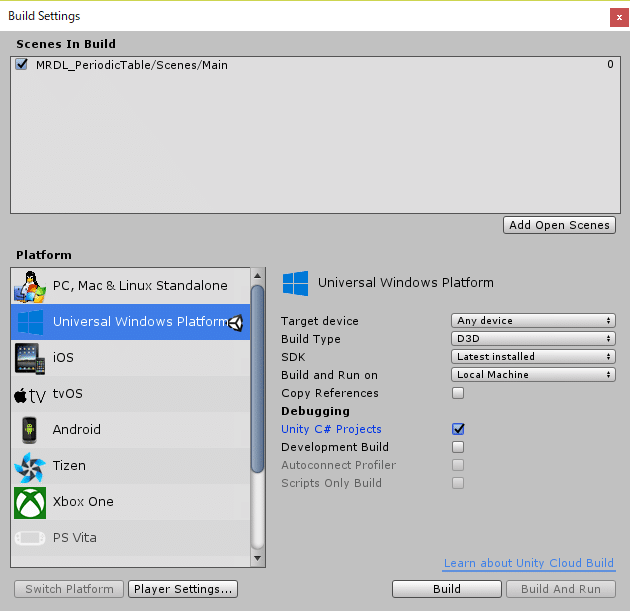Viewport: 630px width, 611px height.
Task: Enable the Development Build checkbox
Action: coord(458,447)
